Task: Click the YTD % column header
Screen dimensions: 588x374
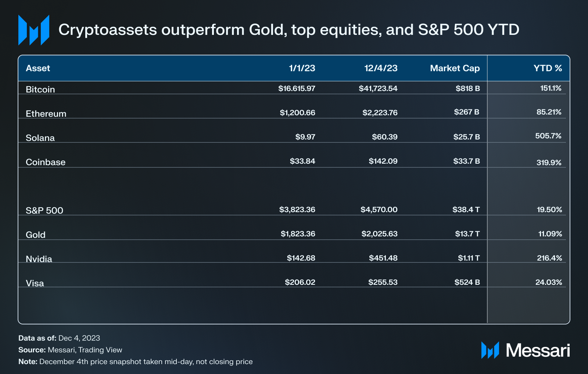Action: 548,68
